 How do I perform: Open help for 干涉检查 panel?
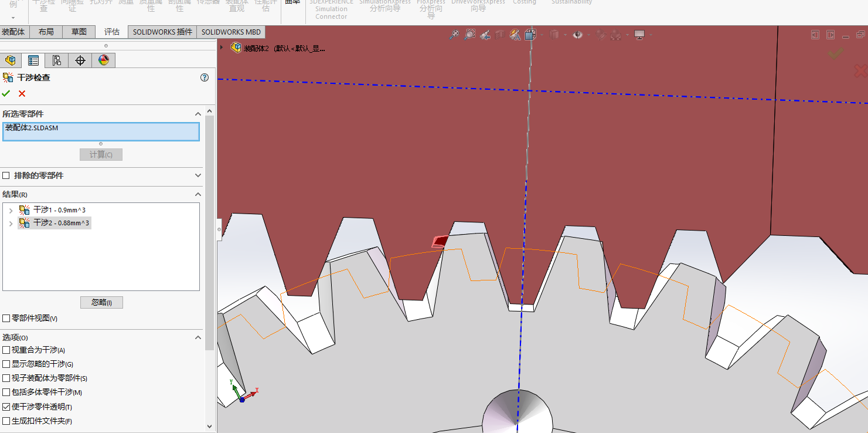pos(205,77)
